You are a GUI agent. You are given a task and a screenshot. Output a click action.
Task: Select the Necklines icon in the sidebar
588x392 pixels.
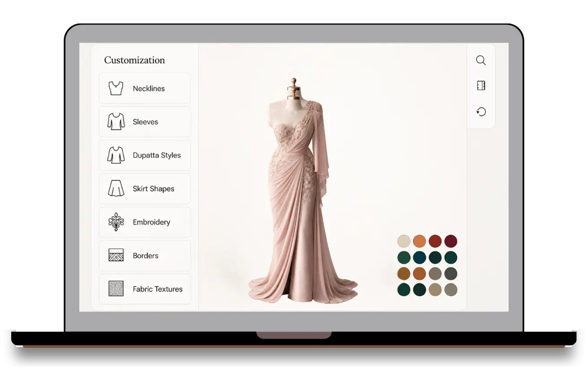click(115, 88)
